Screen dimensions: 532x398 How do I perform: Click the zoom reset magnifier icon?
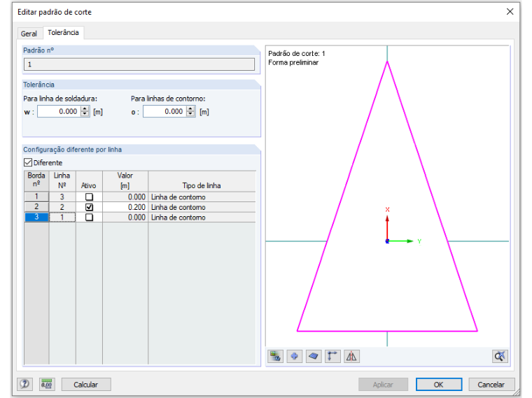500,356
